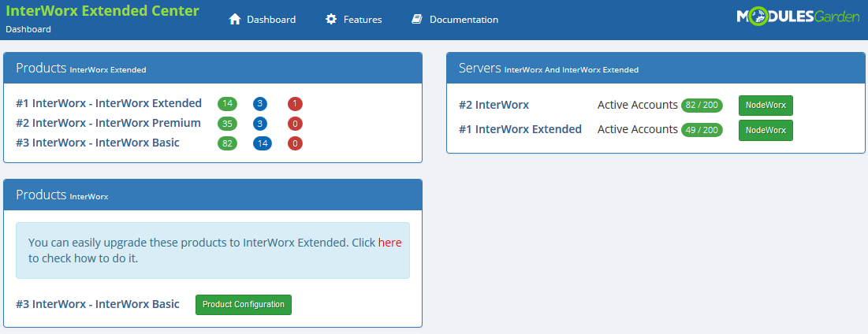Click red badge 0 for InterWorx Basic
868x334 pixels.
pos(295,144)
